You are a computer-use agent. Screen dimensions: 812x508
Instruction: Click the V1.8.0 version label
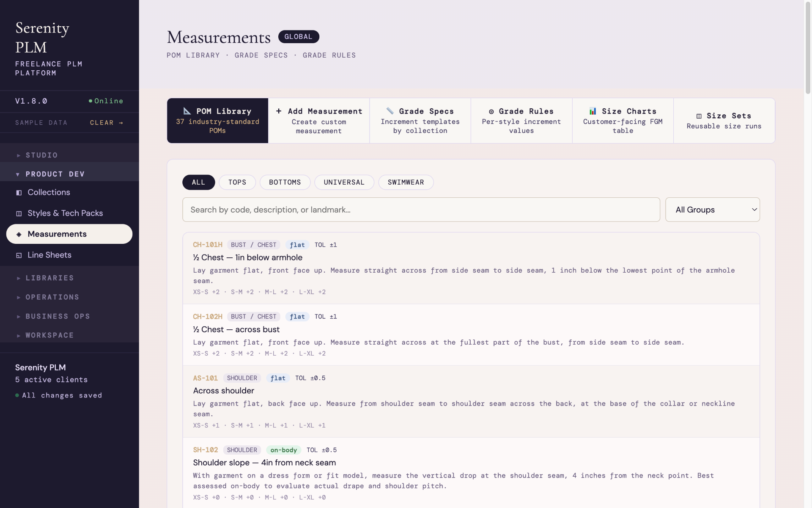click(x=31, y=101)
